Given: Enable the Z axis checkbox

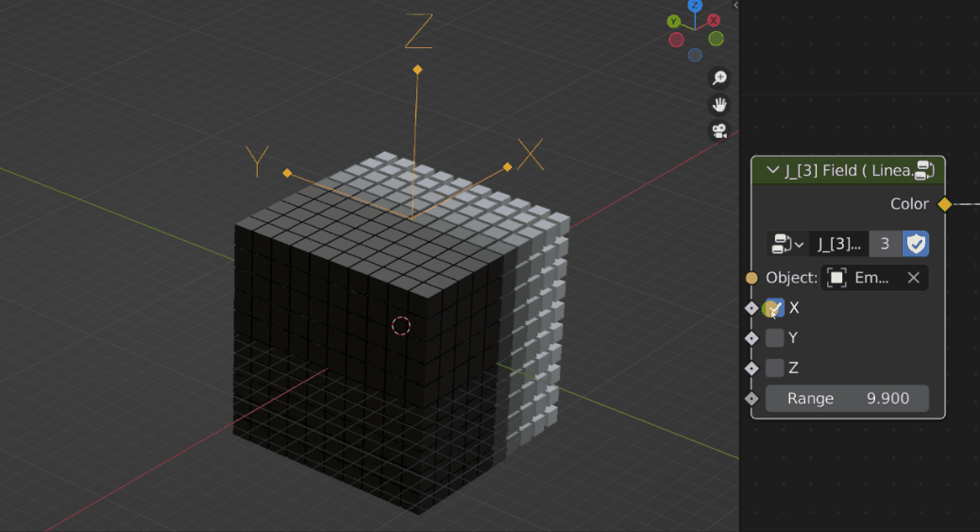Looking at the screenshot, I should (x=774, y=368).
